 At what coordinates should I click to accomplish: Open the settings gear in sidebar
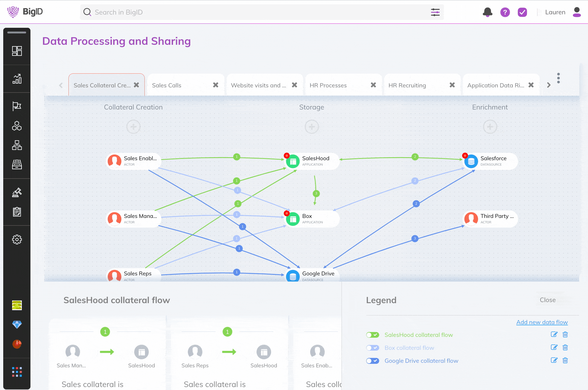coord(17,240)
